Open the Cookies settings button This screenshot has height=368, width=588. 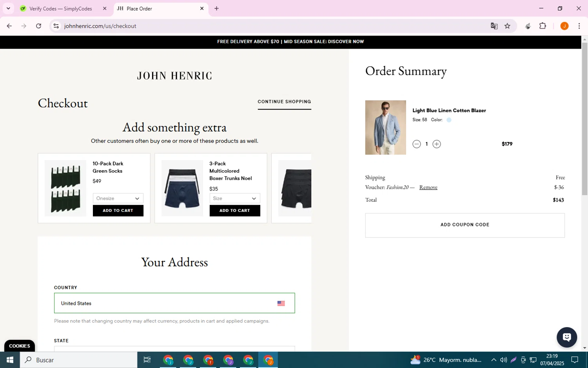(x=20, y=346)
